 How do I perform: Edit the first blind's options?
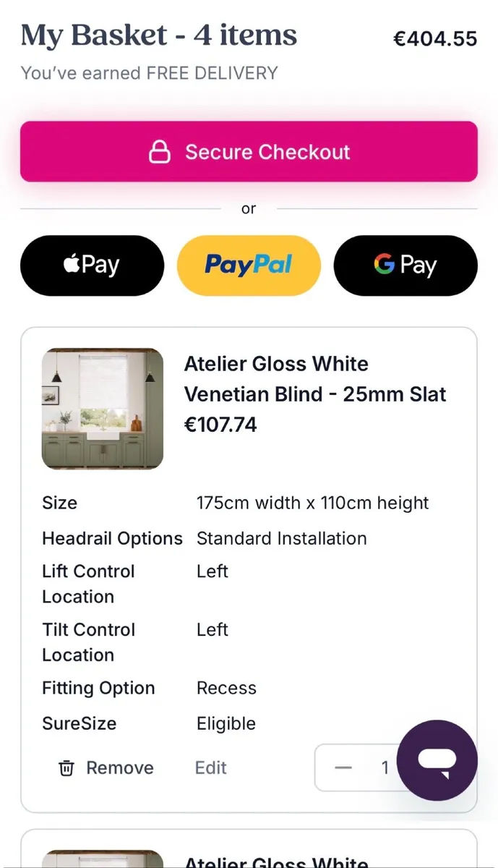(211, 767)
